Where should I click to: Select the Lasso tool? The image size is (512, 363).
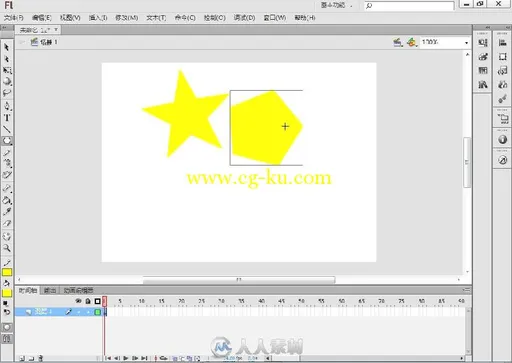pyautogui.click(x=7, y=93)
